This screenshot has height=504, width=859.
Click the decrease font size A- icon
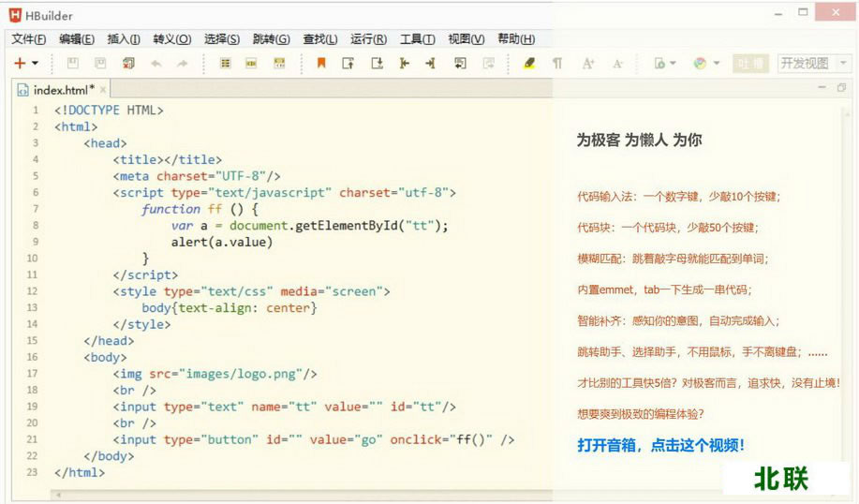(617, 64)
